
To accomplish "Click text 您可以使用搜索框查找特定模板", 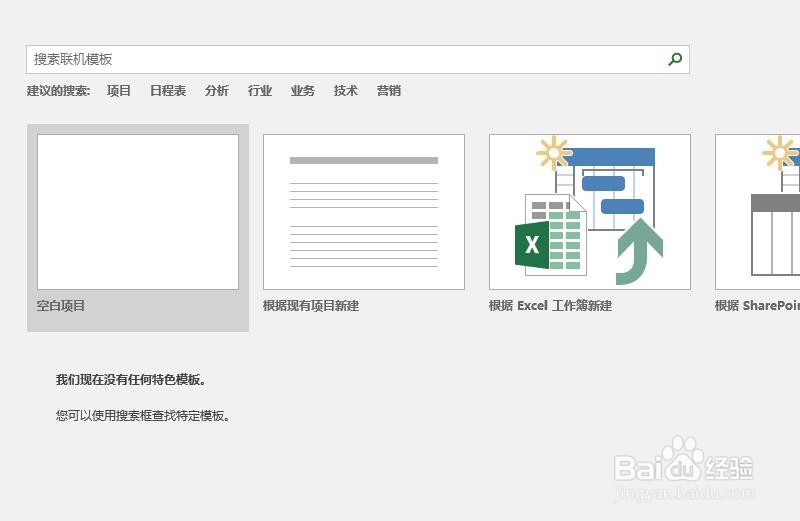I will [x=143, y=416].
